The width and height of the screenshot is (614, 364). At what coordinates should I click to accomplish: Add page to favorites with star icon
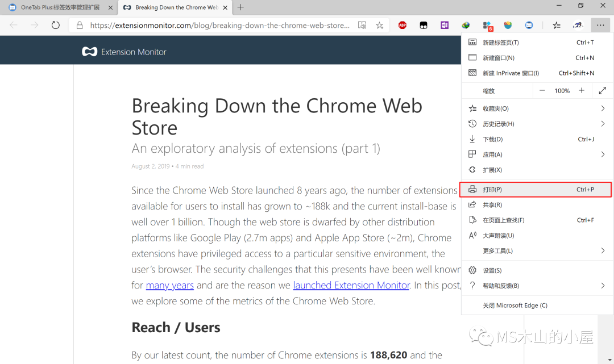pyautogui.click(x=379, y=26)
